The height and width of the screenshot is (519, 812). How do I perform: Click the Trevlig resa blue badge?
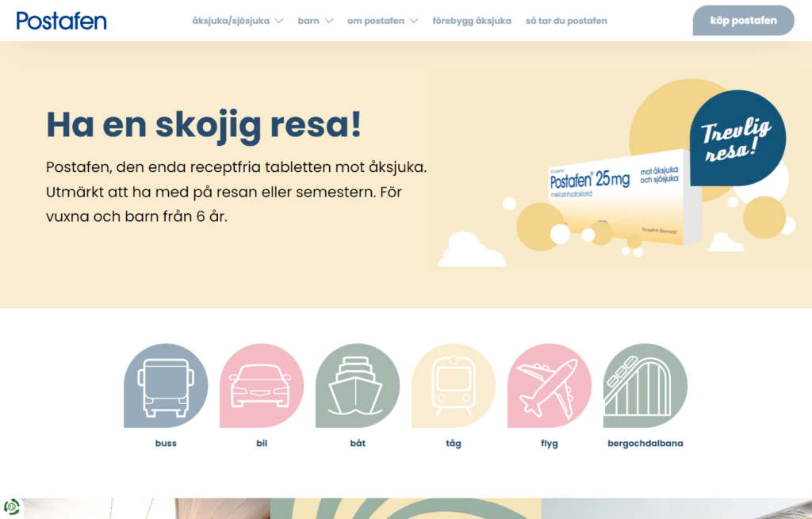(x=737, y=138)
